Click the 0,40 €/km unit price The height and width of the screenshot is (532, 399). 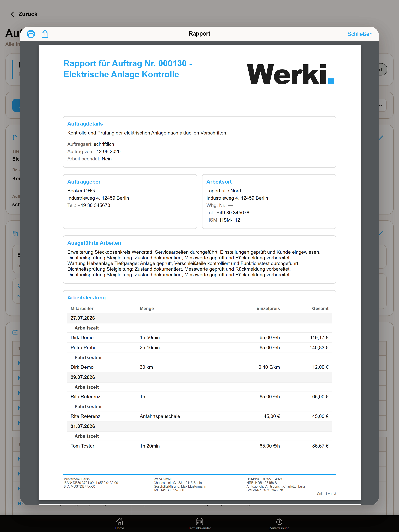point(269,367)
